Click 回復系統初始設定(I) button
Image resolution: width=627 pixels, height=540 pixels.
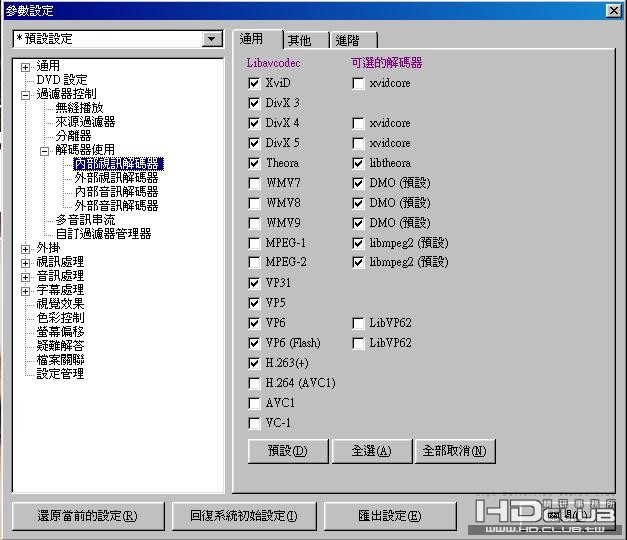[x=244, y=516]
